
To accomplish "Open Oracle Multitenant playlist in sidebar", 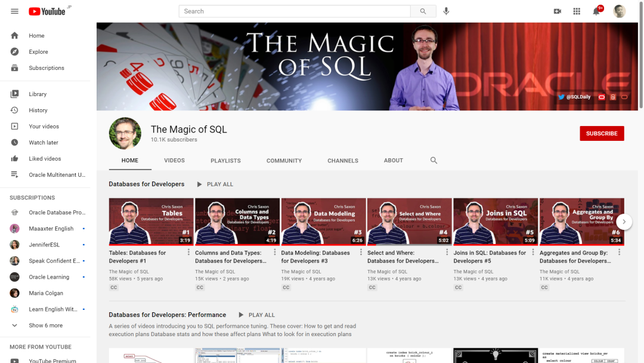I will tap(45, 175).
